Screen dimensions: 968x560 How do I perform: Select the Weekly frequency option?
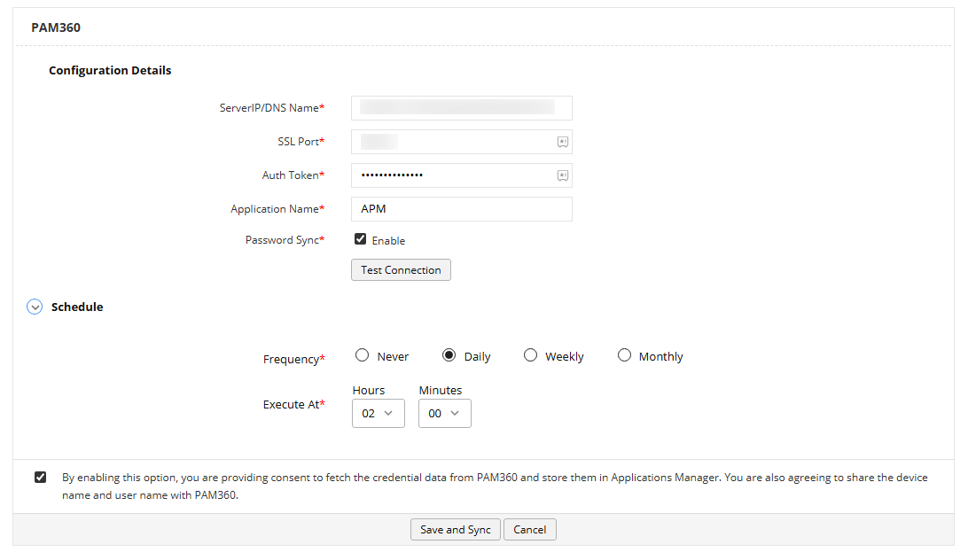point(529,354)
